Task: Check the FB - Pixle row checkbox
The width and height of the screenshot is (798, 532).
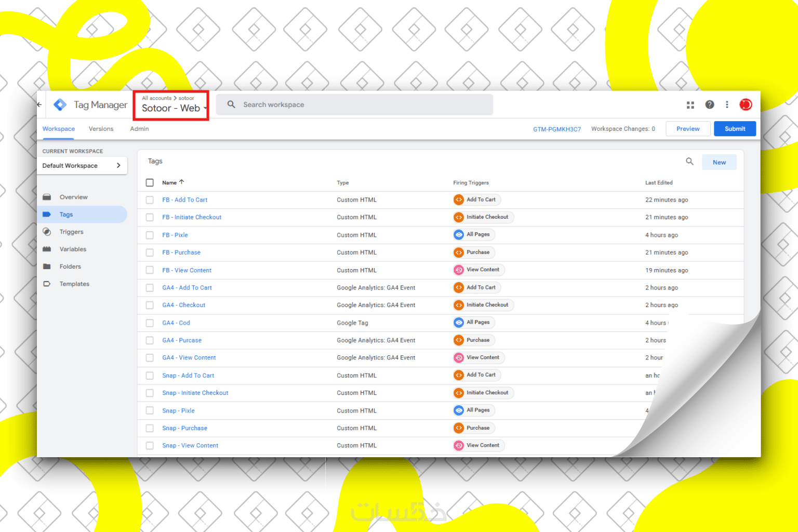Action: point(150,235)
